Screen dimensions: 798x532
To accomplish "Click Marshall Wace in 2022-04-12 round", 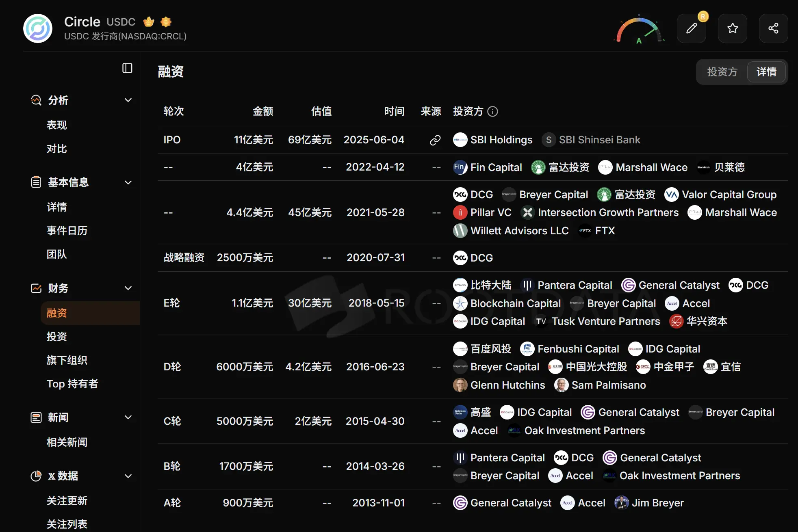I will (x=643, y=167).
